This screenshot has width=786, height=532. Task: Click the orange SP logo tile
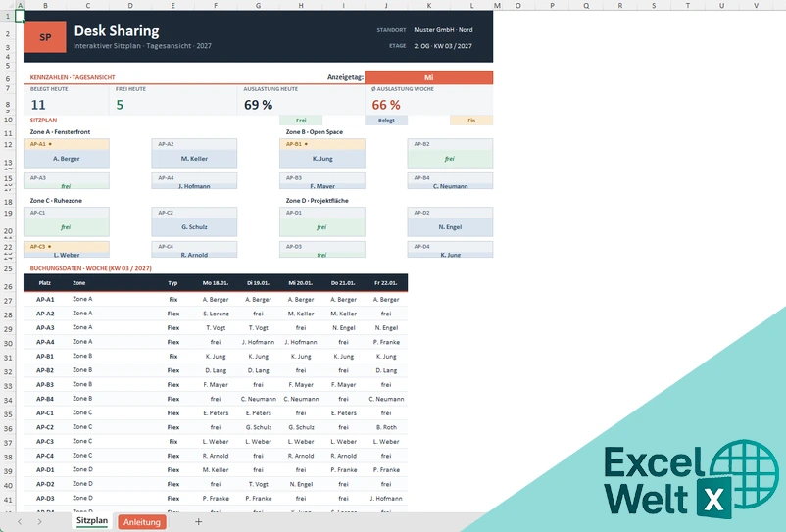coord(45,36)
